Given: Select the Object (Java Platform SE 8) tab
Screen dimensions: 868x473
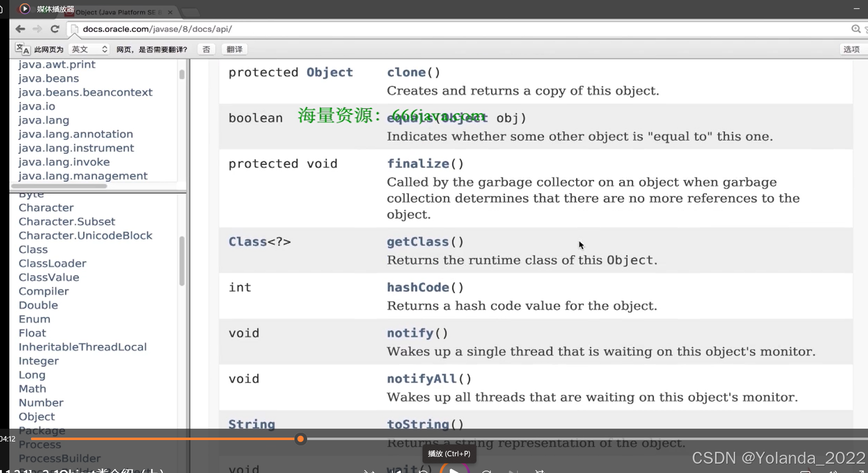Looking at the screenshot, I should [x=118, y=12].
